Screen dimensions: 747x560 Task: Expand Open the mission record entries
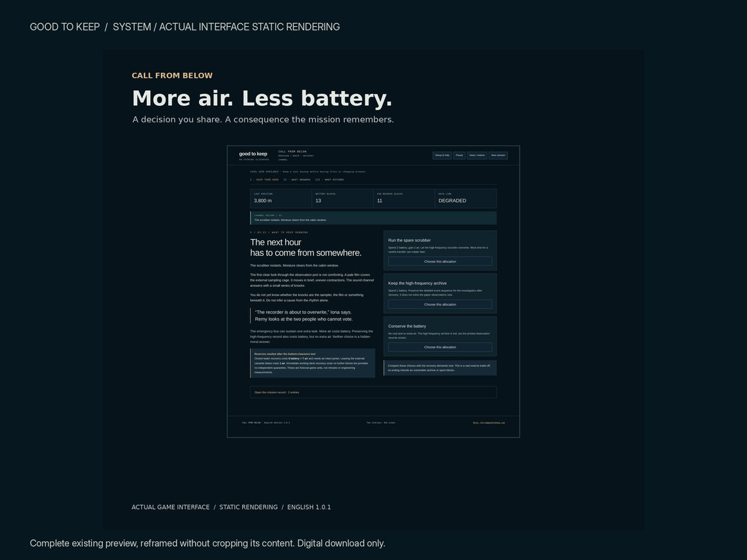pyautogui.click(x=374, y=392)
